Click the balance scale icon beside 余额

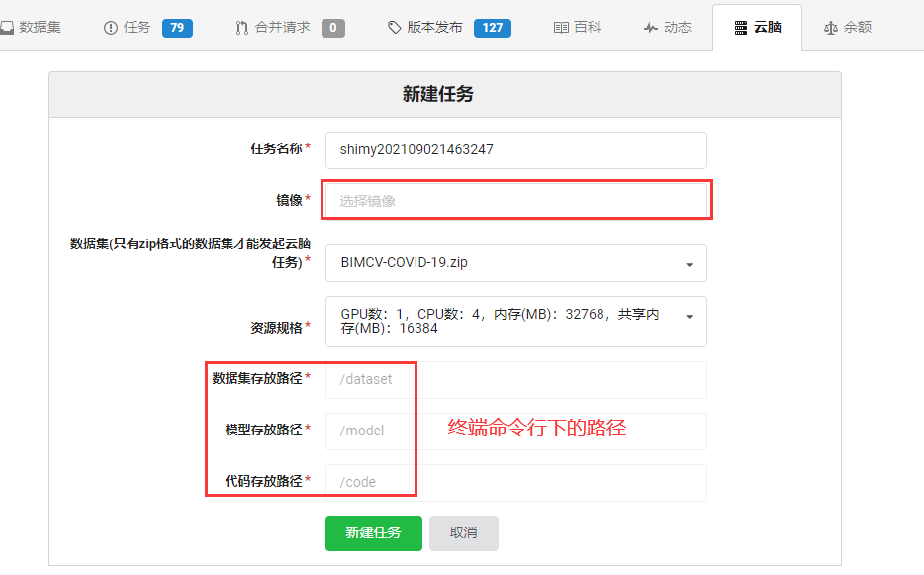(830, 28)
